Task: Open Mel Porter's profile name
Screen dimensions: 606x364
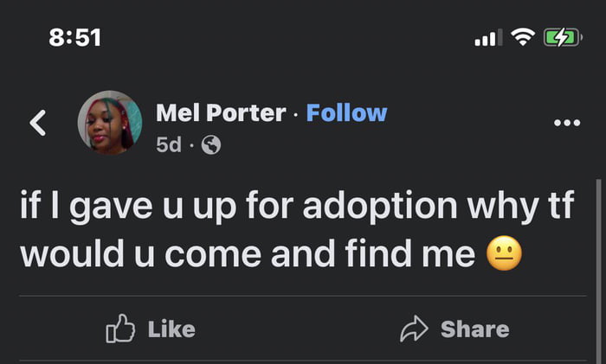Action: tap(221, 112)
